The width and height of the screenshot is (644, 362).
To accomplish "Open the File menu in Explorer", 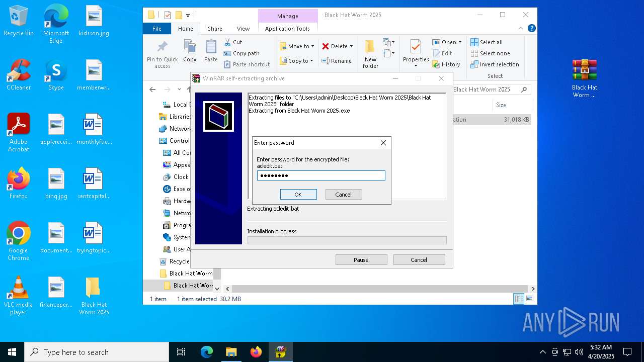I will tap(157, 29).
